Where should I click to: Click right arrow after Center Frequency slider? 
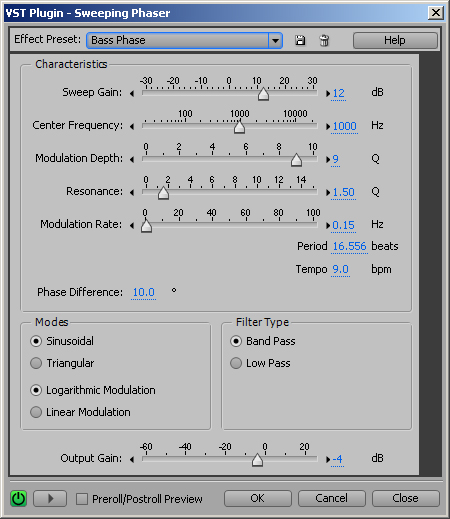pos(328,127)
